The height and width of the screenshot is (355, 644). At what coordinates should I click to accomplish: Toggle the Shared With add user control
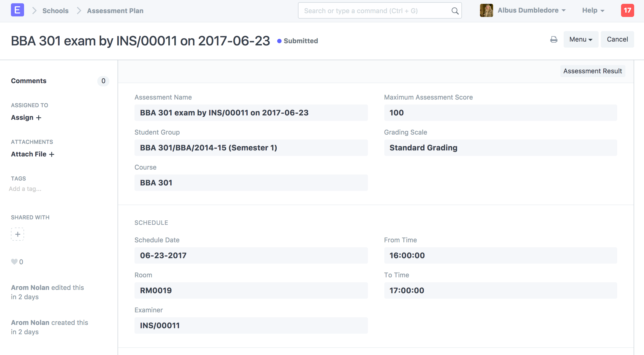point(17,234)
